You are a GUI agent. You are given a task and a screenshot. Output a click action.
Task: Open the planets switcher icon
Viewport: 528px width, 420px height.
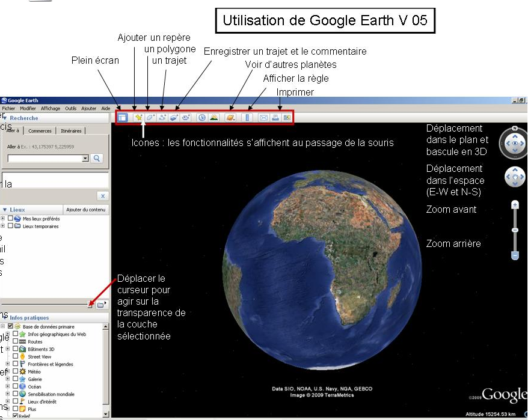pos(230,117)
